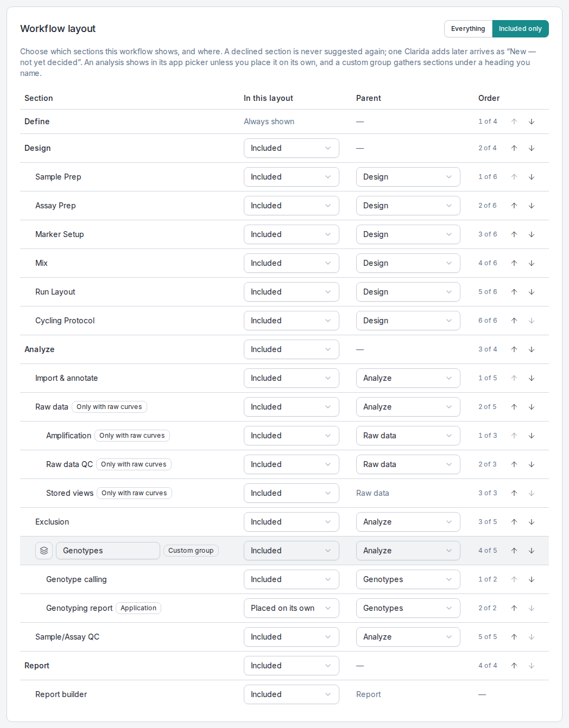The height and width of the screenshot is (728, 569).
Task: Move Genotyping report up one position
Action: tap(514, 608)
